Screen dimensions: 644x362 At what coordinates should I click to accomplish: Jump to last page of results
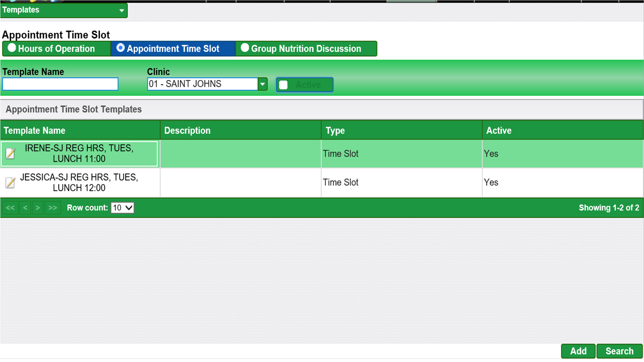(x=53, y=208)
